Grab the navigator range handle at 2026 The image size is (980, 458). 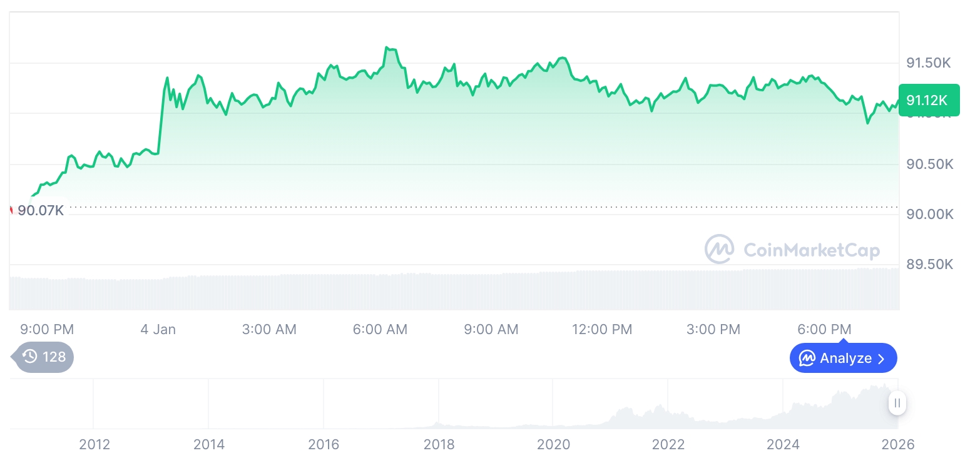(x=897, y=403)
